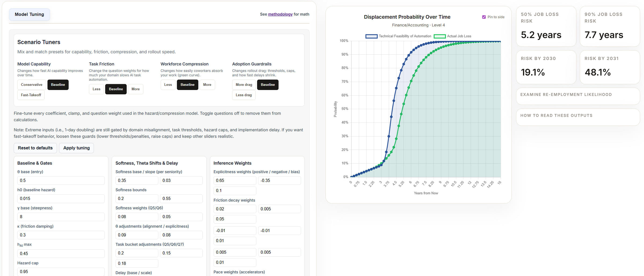
Task: Click the Baseline workforce compression preset
Action: click(x=187, y=85)
